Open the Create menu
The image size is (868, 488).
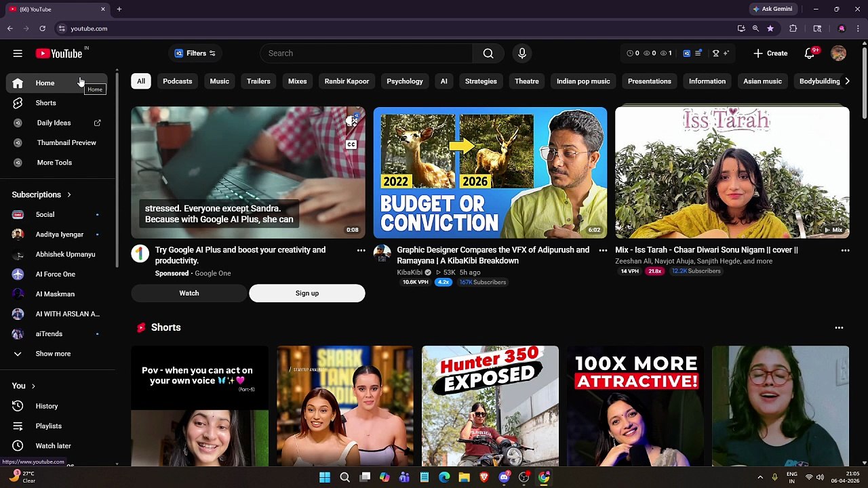pos(770,54)
